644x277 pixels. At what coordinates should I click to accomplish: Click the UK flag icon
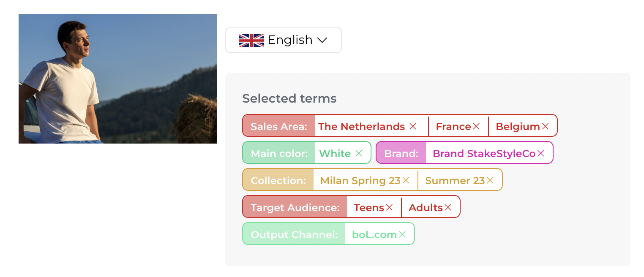pos(251,40)
